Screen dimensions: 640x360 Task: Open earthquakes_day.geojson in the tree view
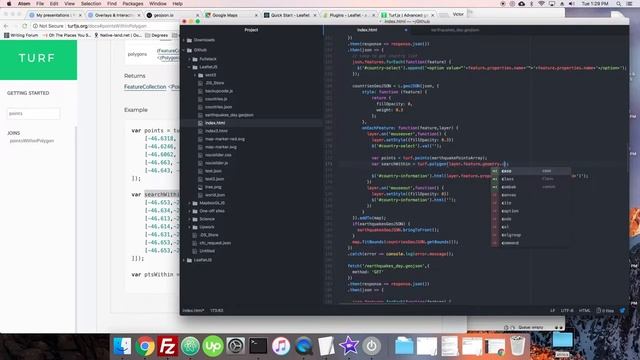point(229,115)
